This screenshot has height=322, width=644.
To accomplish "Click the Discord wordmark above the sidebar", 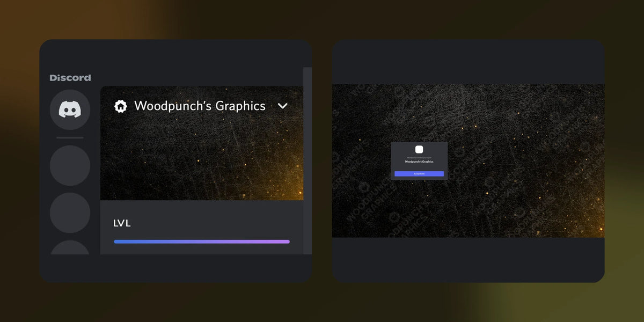I will coord(70,78).
